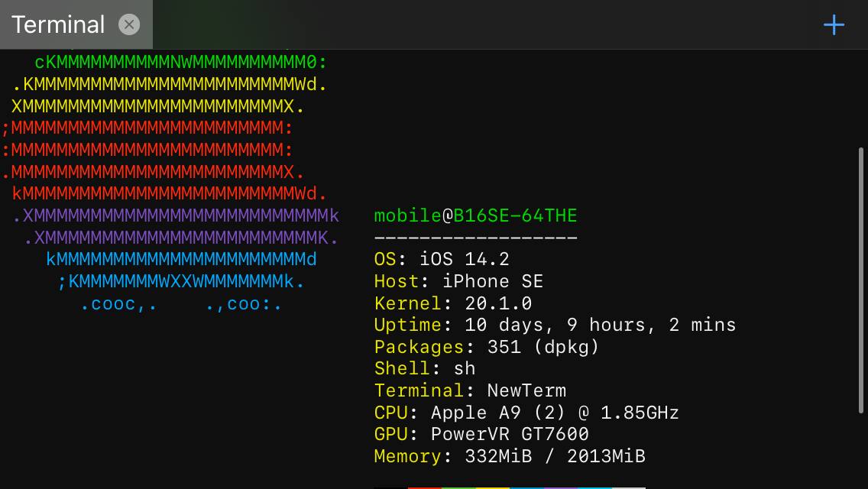
Task: Click the 'OS: iOS 14.2' line
Action: click(x=442, y=259)
